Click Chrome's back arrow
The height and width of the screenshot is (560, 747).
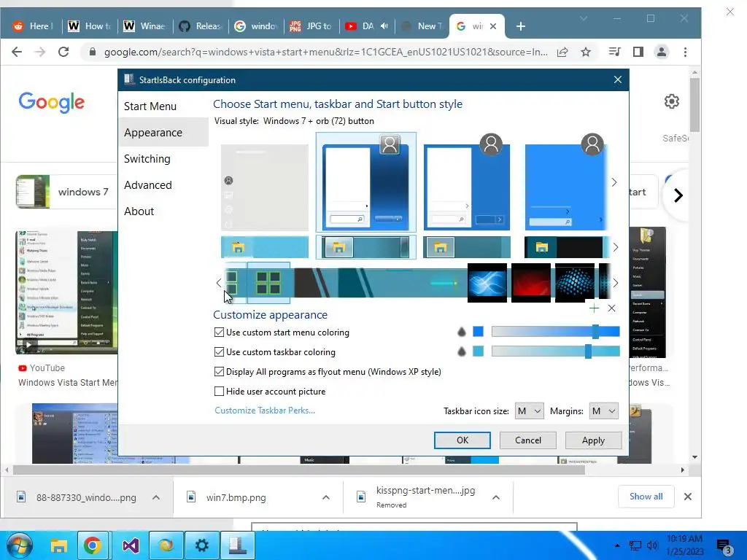(x=17, y=52)
